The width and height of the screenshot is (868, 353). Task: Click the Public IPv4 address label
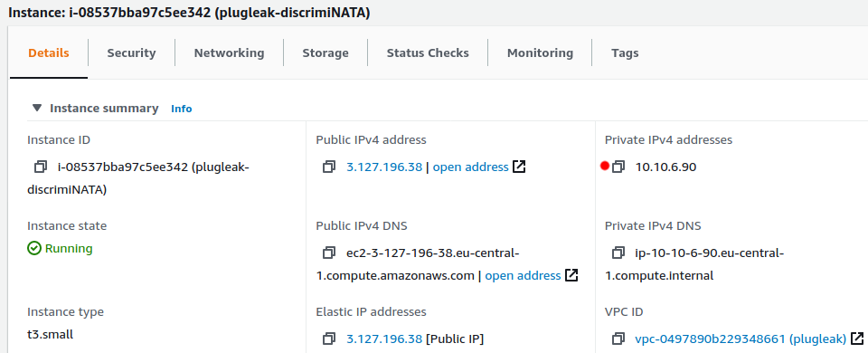372,139
